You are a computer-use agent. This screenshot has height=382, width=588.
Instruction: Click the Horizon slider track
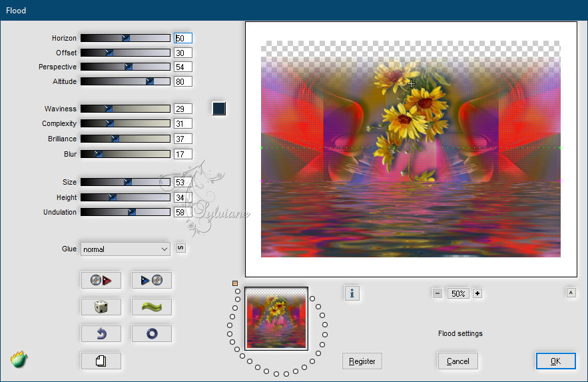click(x=125, y=38)
